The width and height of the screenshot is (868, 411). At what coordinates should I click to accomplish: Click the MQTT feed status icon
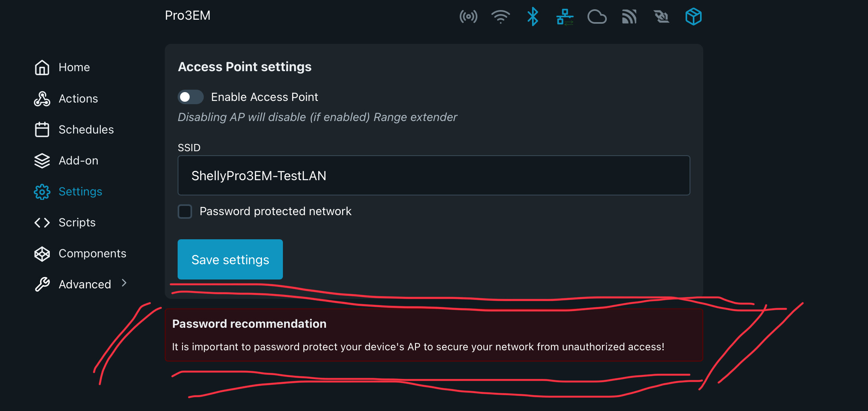tap(629, 17)
